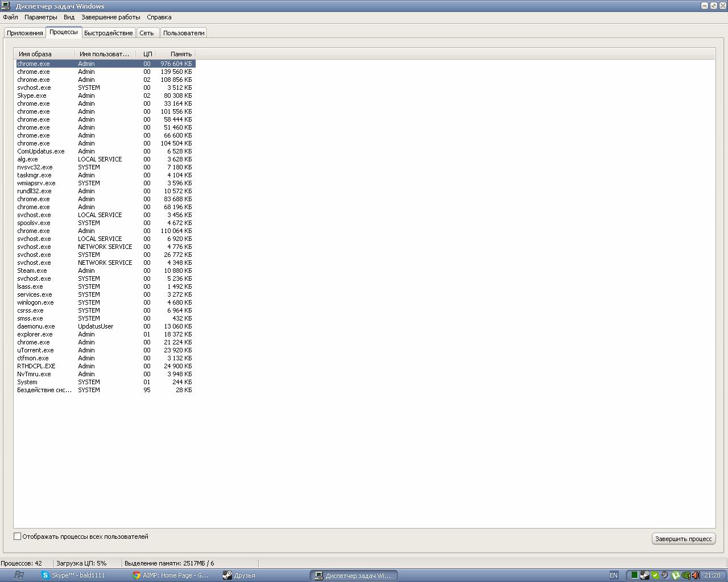Switch to the Быстродействие tab

tap(108, 33)
